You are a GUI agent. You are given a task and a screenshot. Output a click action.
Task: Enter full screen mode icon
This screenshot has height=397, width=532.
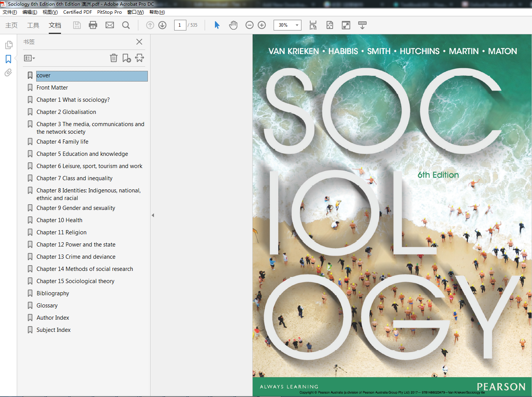point(346,25)
